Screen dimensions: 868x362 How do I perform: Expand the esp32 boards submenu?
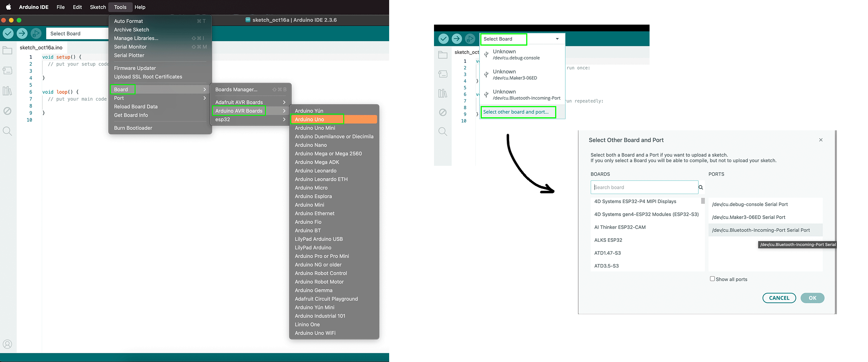pos(250,119)
